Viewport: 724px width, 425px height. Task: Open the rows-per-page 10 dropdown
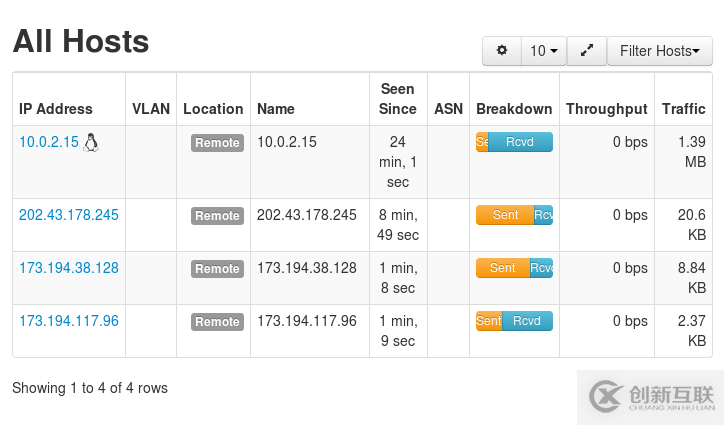pyautogui.click(x=544, y=51)
